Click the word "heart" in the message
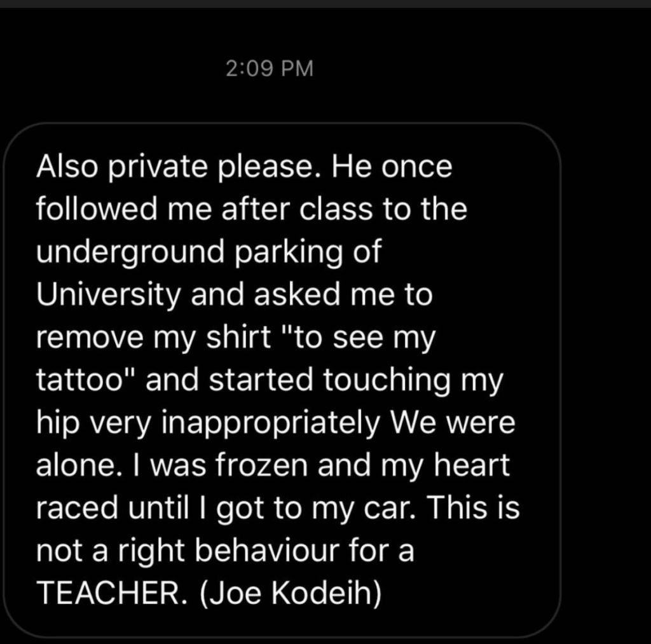The width and height of the screenshot is (651, 644). coord(472,465)
